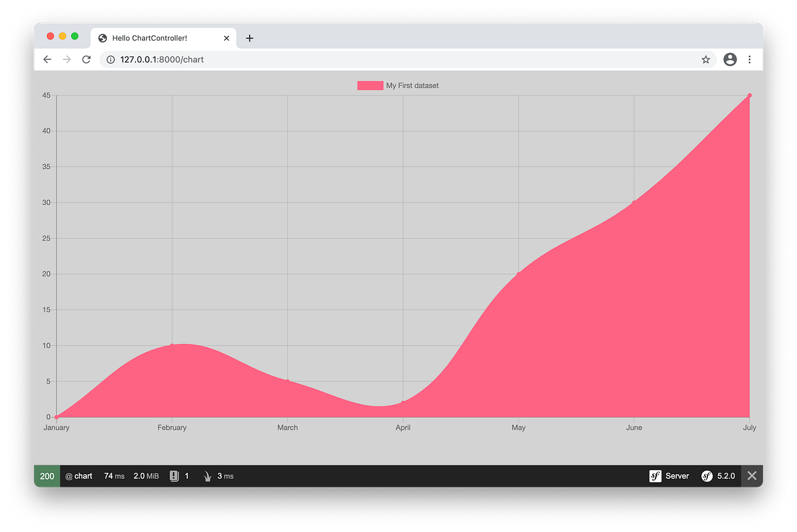The image size is (797, 532).
Task: Click the 2.0 MiB memory usage indicator
Action: coord(146,476)
